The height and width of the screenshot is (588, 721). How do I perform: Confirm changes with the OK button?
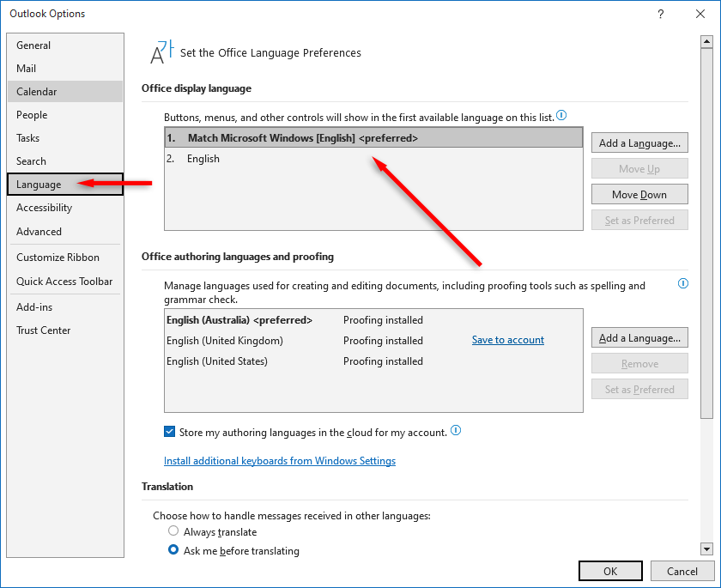coord(610,571)
